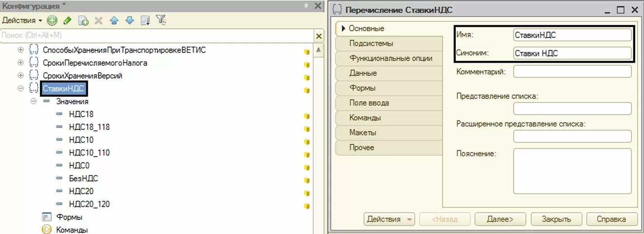This screenshot has height=234, width=644.
Task: Click the pencil Edit icon
Action: pyautogui.click(x=67, y=20)
